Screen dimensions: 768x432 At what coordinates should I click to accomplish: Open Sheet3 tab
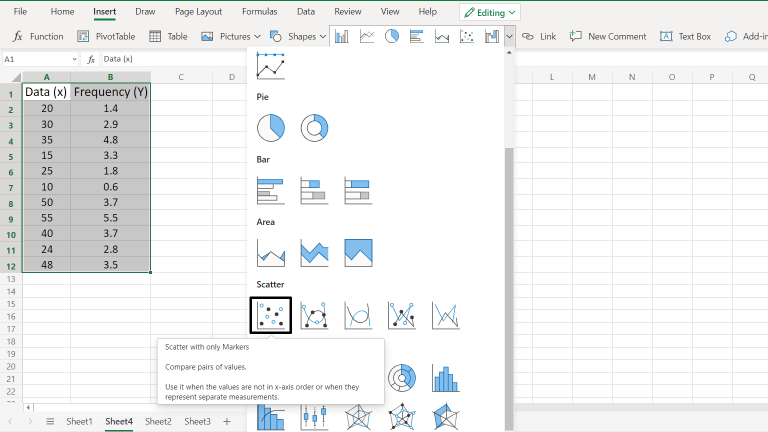click(x=197, y=421)
